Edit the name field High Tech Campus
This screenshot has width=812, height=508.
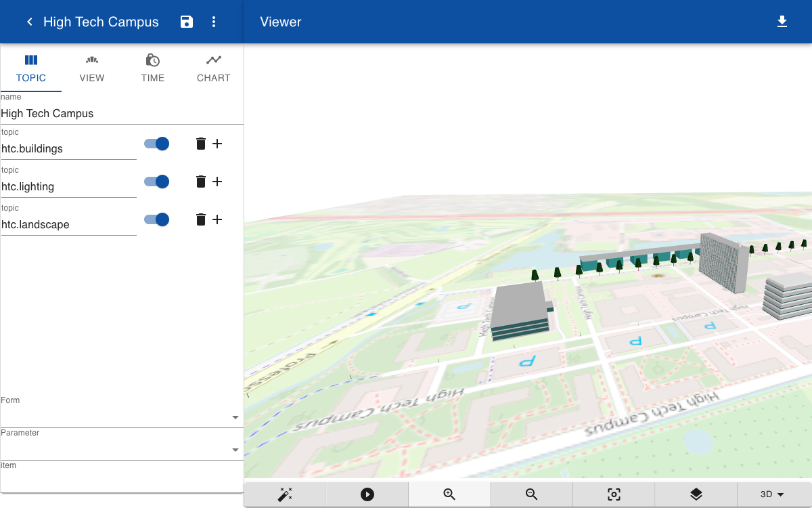tap(122, 113)
